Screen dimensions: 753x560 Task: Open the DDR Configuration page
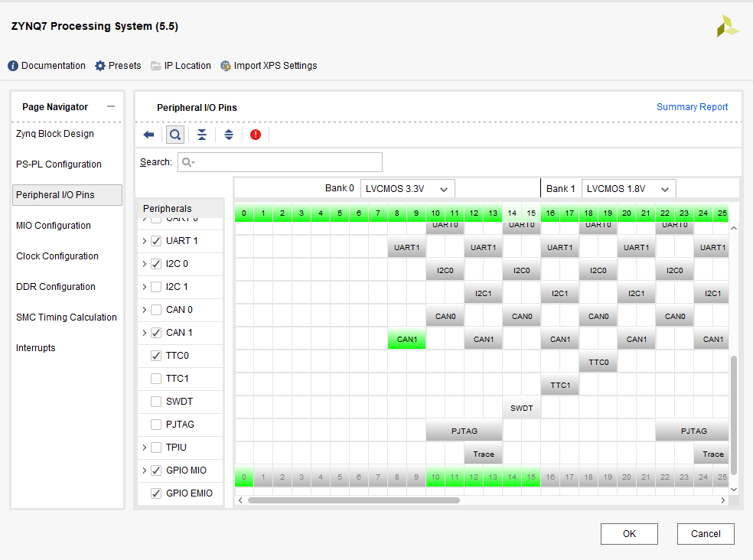pyautogui.click(x=56, y=287)
